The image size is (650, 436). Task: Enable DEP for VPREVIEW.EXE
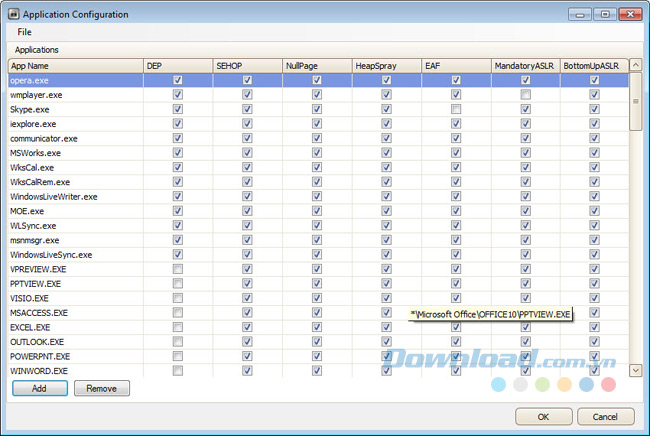(178, 269)
